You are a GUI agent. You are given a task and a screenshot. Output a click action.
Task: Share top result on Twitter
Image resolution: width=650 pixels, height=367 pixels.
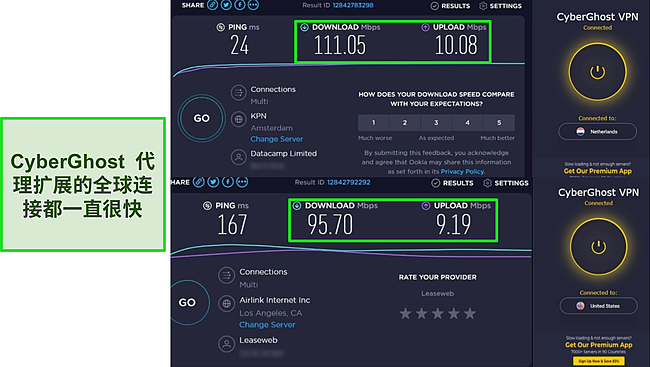226,5
